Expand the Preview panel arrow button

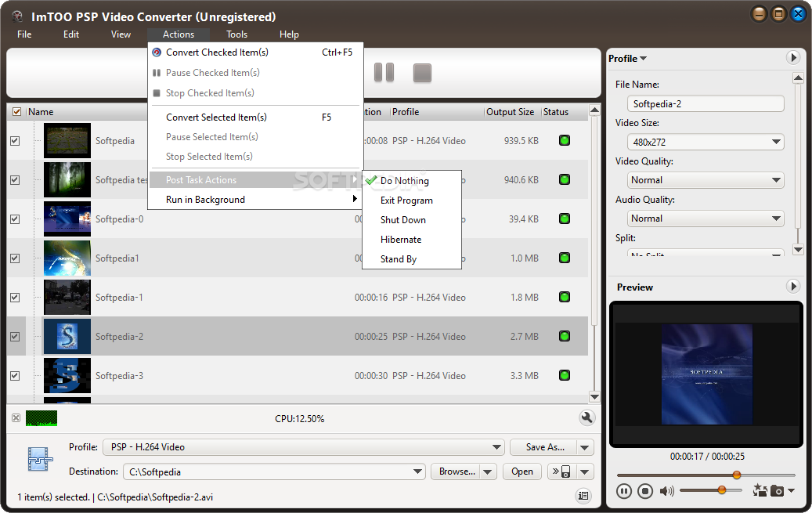point(793,286)
